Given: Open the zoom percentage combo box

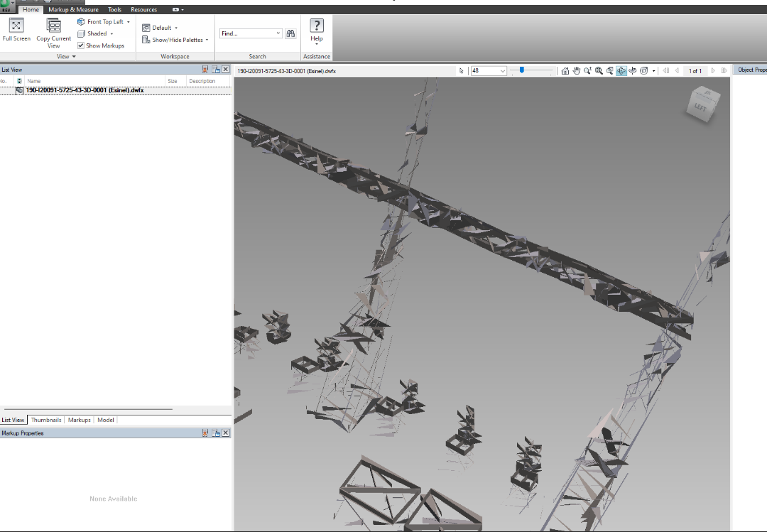Looking at the screenshot, I should (x=503, y=71).
